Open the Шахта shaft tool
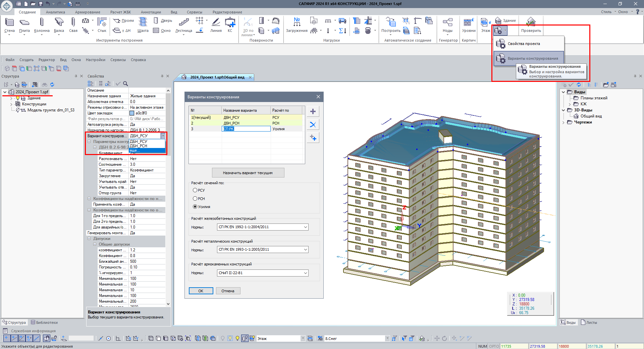644x349 pixels. (143, 25)
